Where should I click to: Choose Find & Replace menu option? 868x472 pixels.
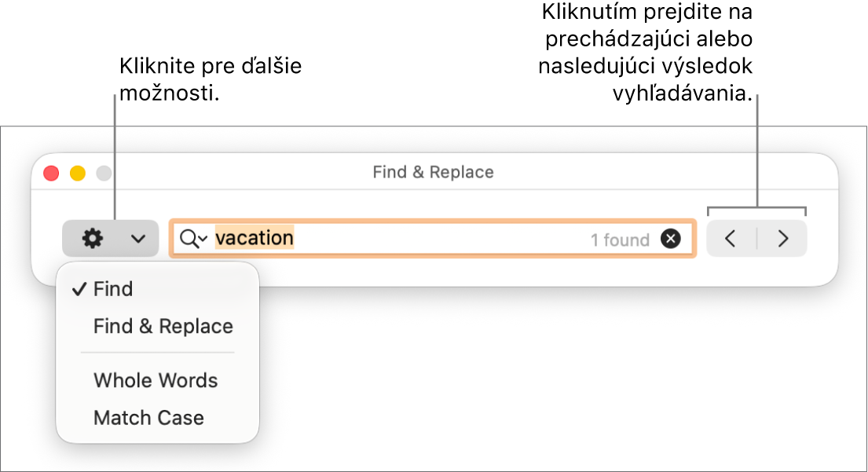(163, 326)
